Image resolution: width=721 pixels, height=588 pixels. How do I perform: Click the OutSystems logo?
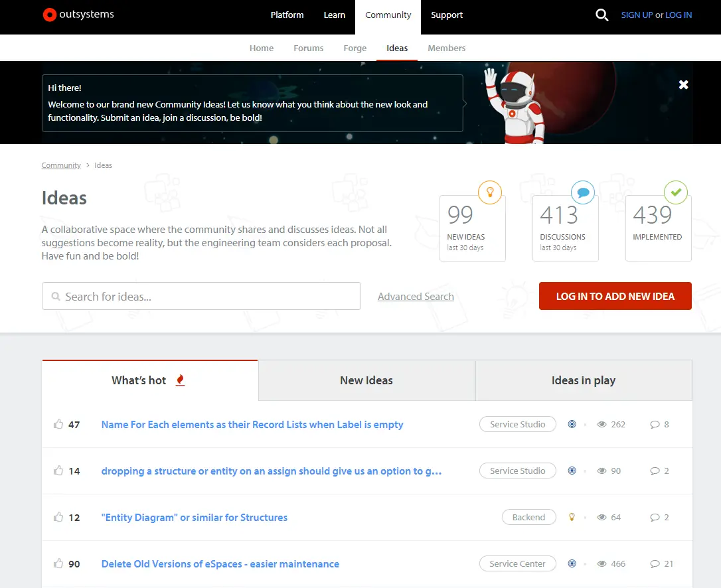pos(78,15)
